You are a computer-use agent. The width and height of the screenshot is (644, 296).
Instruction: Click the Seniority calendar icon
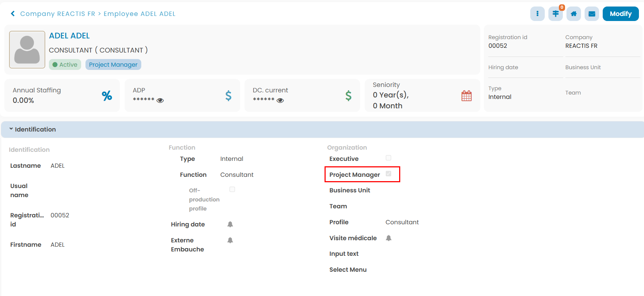click(467, 96)
